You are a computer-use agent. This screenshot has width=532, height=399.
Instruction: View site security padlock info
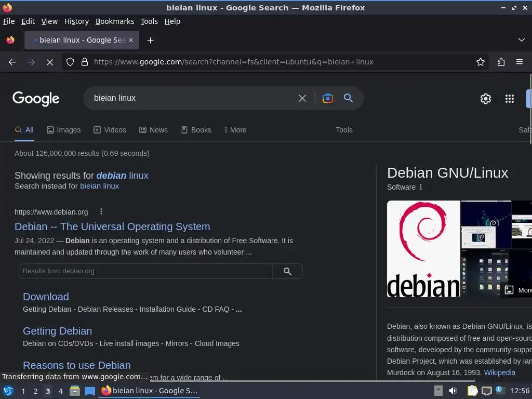click(x=85, y=62)
